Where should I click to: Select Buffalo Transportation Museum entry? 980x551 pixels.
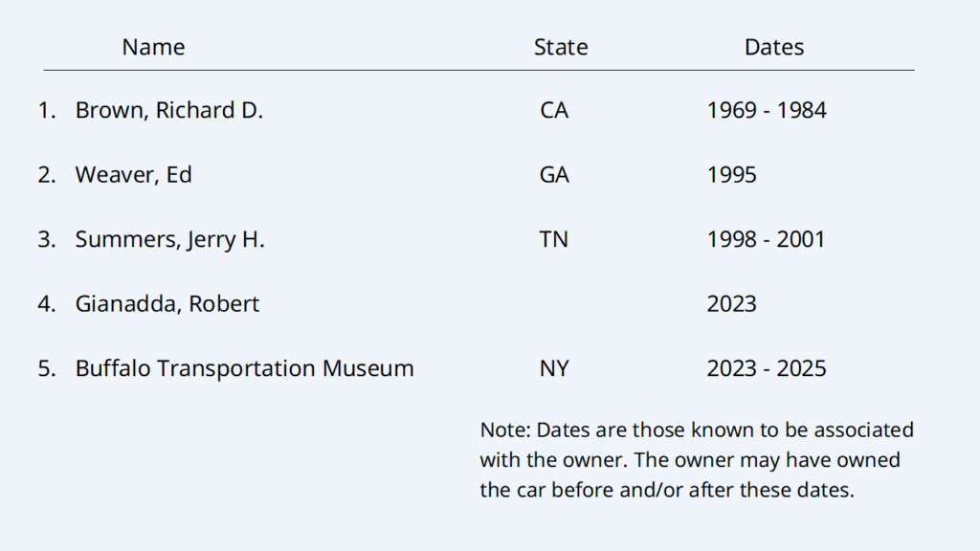pyautogui.click(x=245, y=368)
